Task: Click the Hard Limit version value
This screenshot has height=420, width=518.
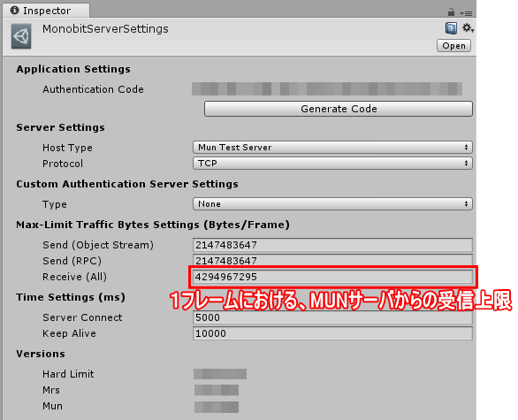Action: 220,374
